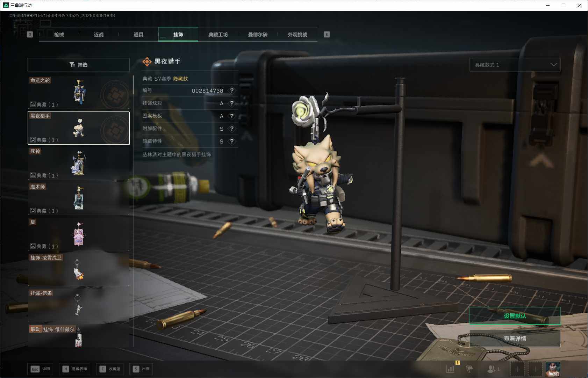Show help for 隐藏特性 rating
588x378 pixels.
point(232,141)
